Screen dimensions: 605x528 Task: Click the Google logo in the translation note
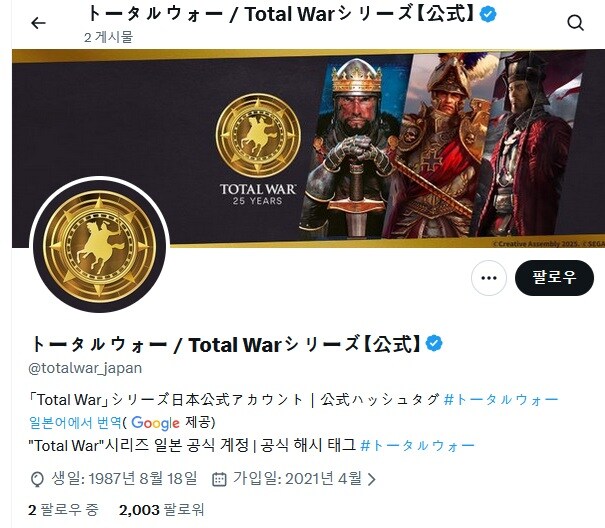click(x=155, y=423)
